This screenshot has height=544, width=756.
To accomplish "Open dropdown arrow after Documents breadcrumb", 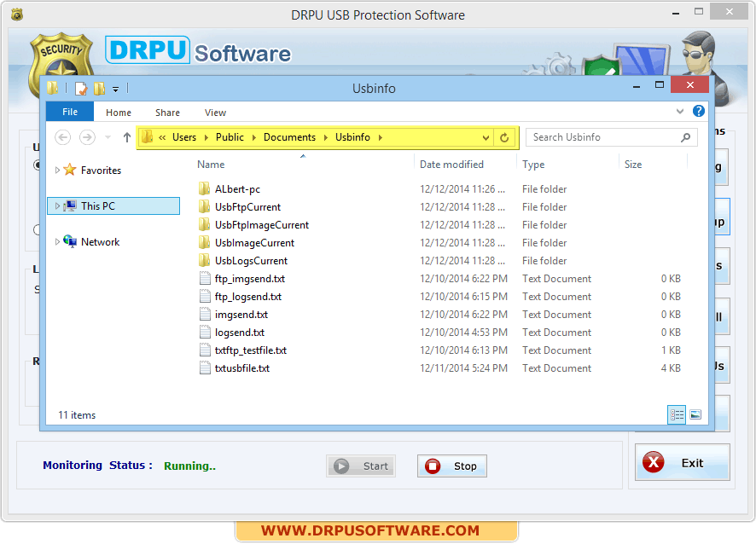I will [325, 138].
